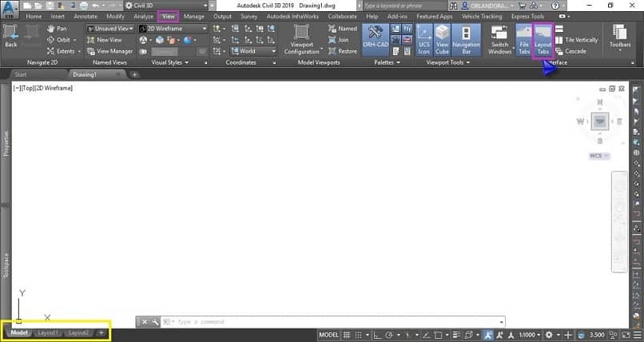Click the Visual Styles opacity slider
Screen dimensions: 644x342
coord(165,52)
